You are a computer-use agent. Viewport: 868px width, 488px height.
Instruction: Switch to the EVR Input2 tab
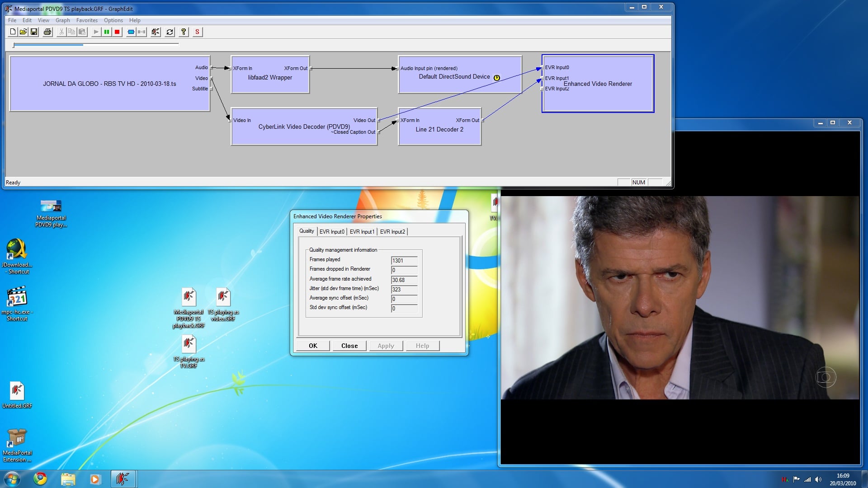pyautogui.click(x=392, y=232)
